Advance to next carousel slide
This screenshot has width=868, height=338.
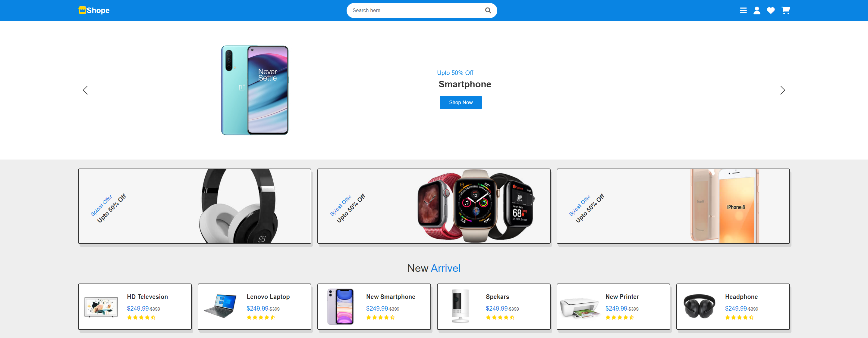click(782, 90)
